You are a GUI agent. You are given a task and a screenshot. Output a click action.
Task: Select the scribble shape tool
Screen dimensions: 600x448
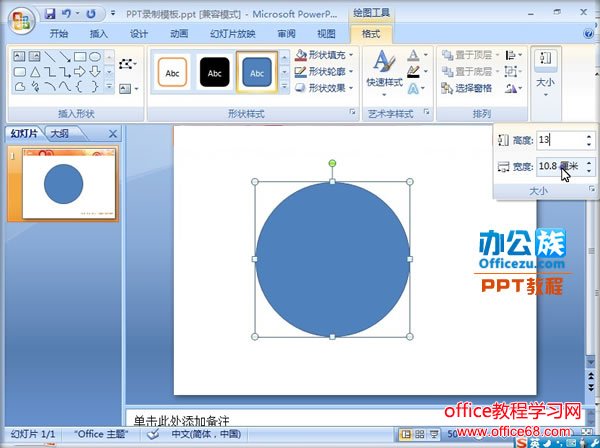click(35, 87)
